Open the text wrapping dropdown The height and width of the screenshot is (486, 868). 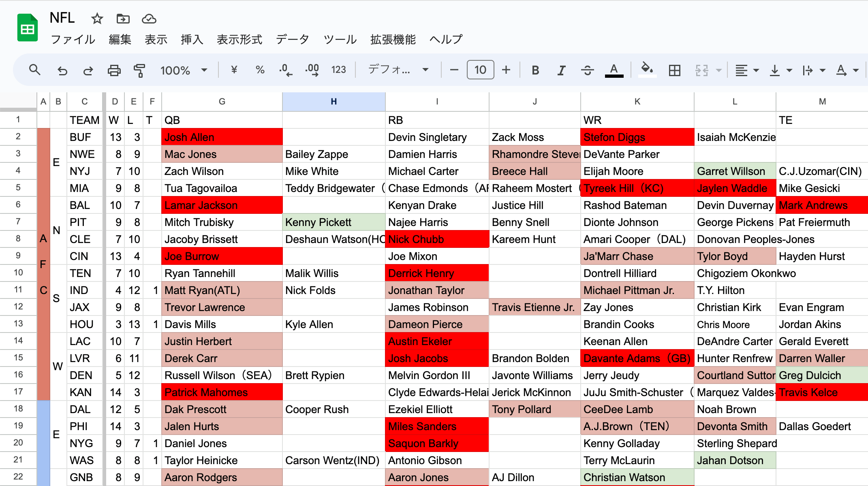814,70
